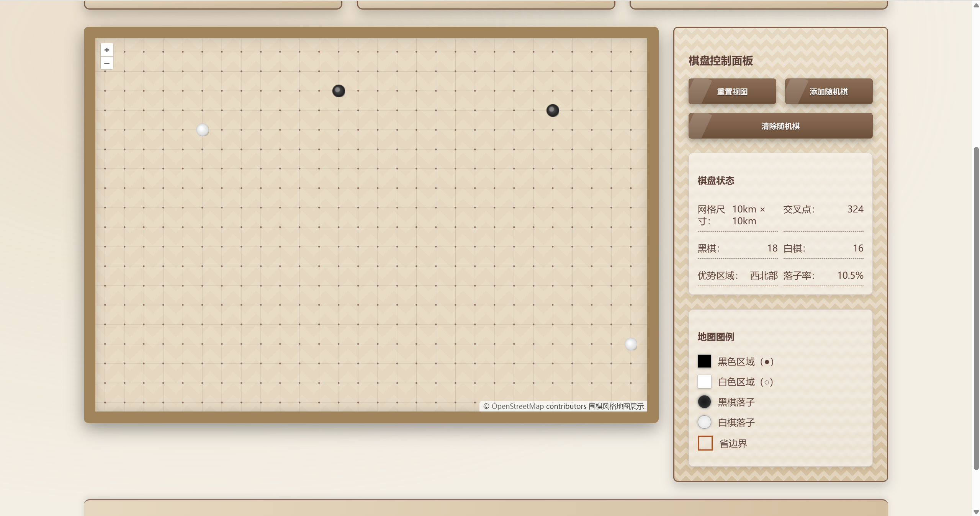
Task: Click the map zoom in plus button
Action: 107,50
